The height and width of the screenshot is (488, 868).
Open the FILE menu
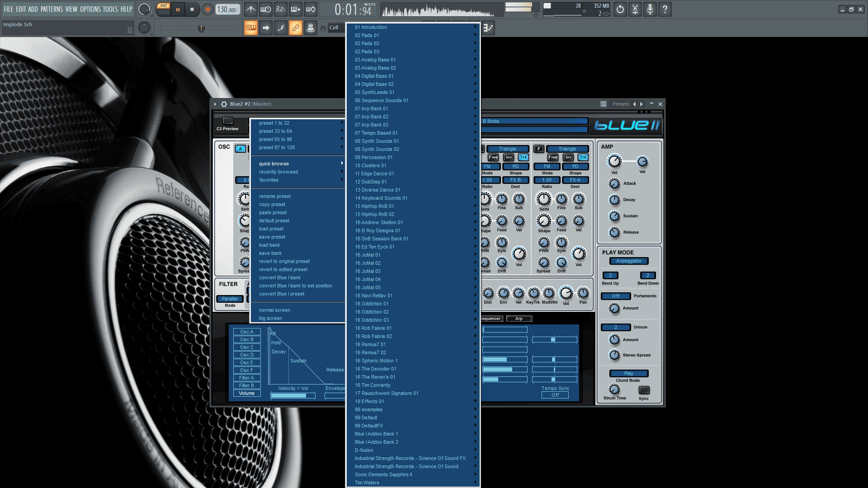9,9
